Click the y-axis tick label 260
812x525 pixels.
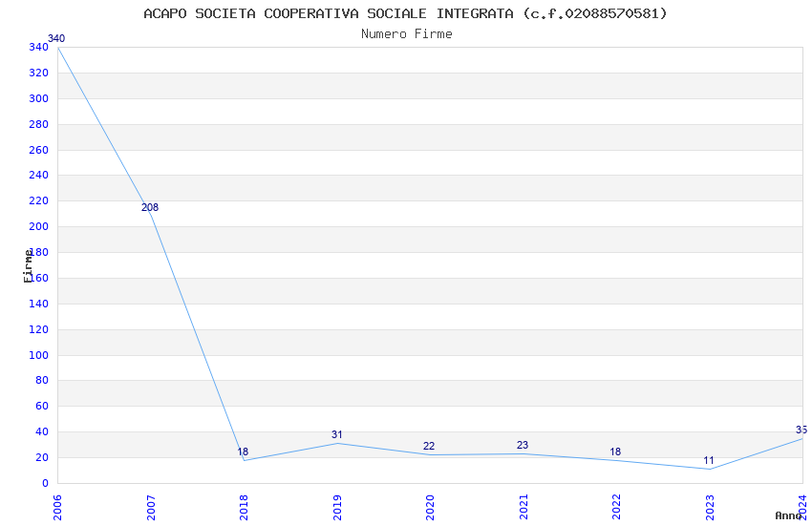click(x=39, y=150)
